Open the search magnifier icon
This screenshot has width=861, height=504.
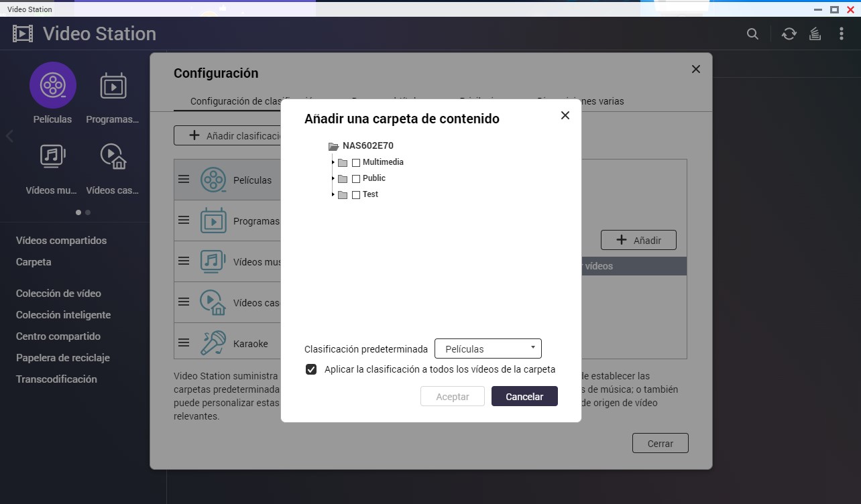tap(753, 34)
